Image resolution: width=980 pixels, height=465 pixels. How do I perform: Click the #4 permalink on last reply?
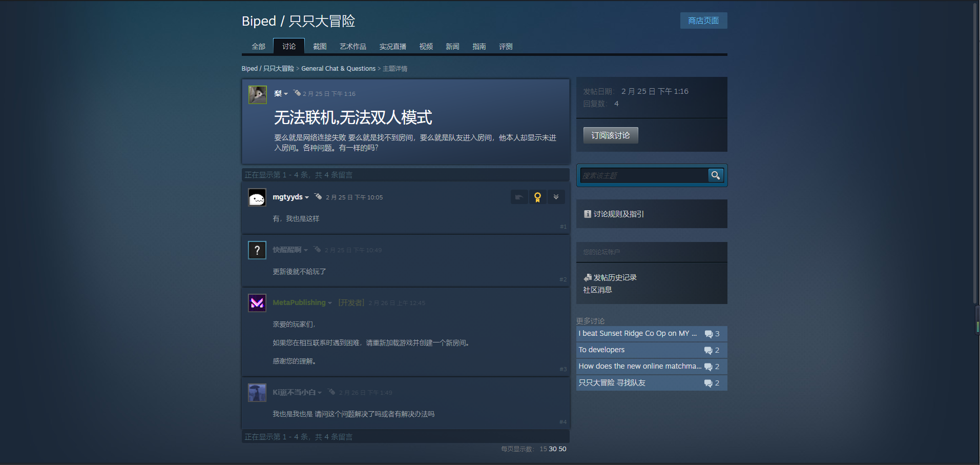point(563,422)
